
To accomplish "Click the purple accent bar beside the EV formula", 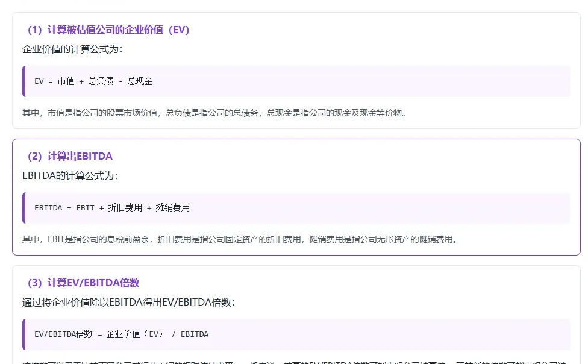I will pos(24,81).
